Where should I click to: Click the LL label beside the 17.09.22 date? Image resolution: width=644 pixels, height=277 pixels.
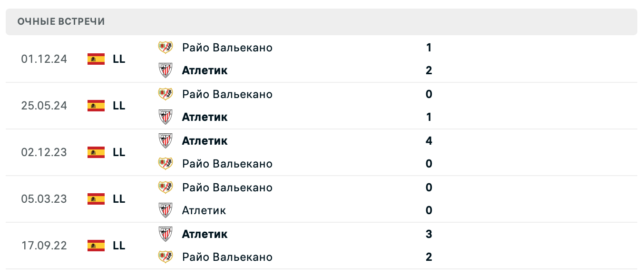point(119,246)
